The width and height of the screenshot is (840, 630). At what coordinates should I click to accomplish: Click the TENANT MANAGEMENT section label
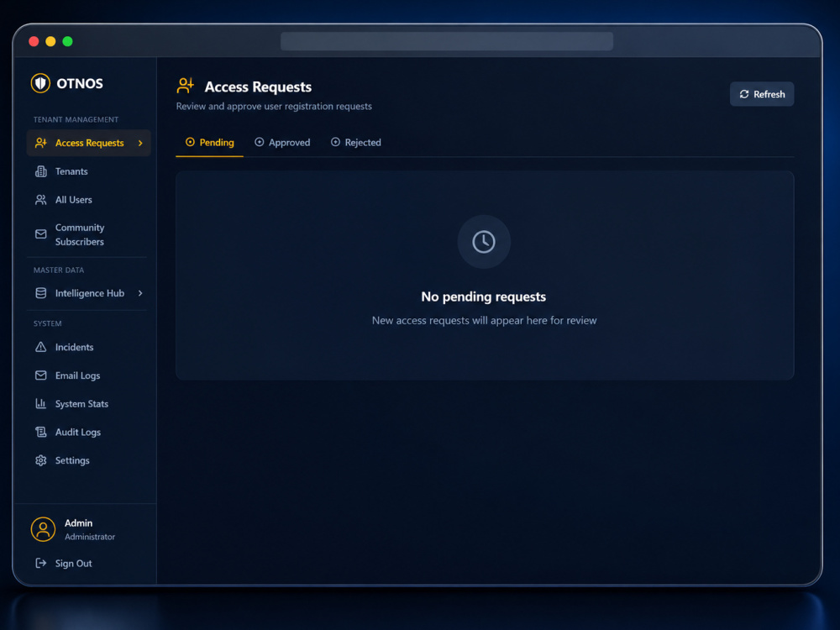click(x=76, y=119)
